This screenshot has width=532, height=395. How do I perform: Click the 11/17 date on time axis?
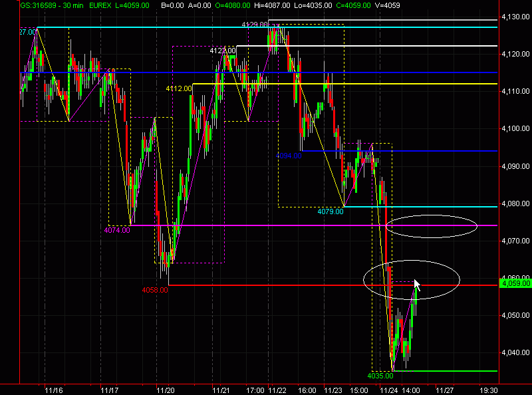point(110,390)
